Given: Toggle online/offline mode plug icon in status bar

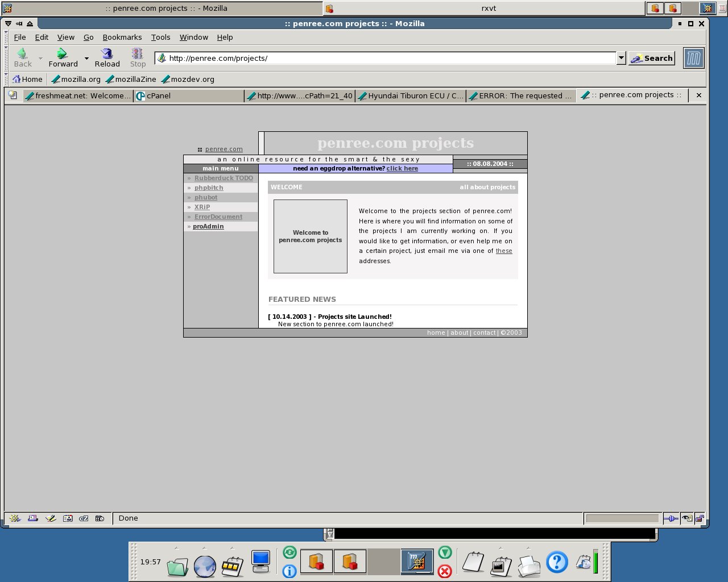Looking at the screenshot, I should [671, 518].
